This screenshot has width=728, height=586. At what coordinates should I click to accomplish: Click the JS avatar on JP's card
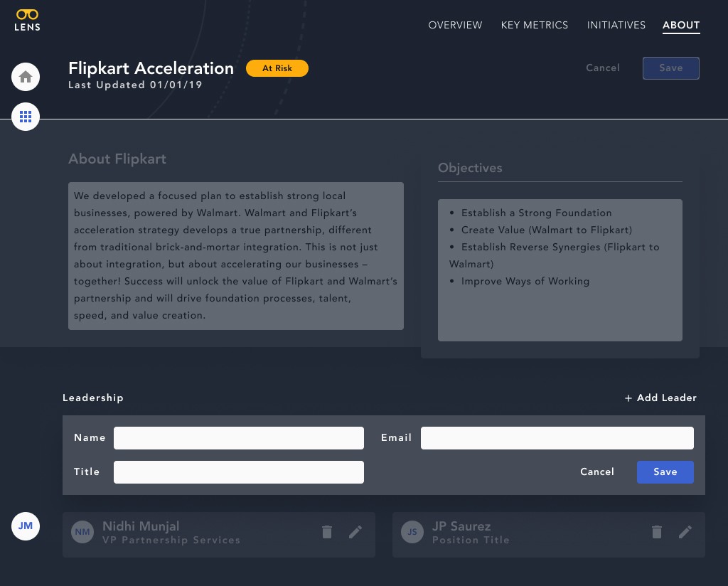pos(412,532)
